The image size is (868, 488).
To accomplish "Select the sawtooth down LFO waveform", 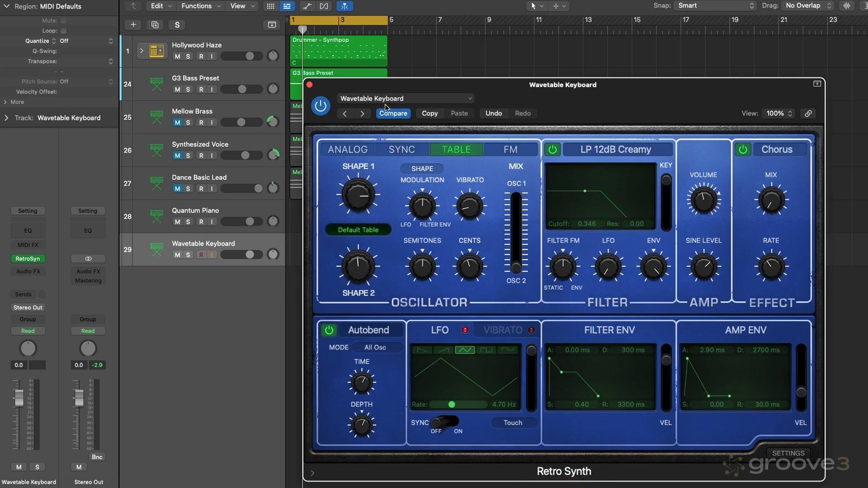I will [422, 350].
